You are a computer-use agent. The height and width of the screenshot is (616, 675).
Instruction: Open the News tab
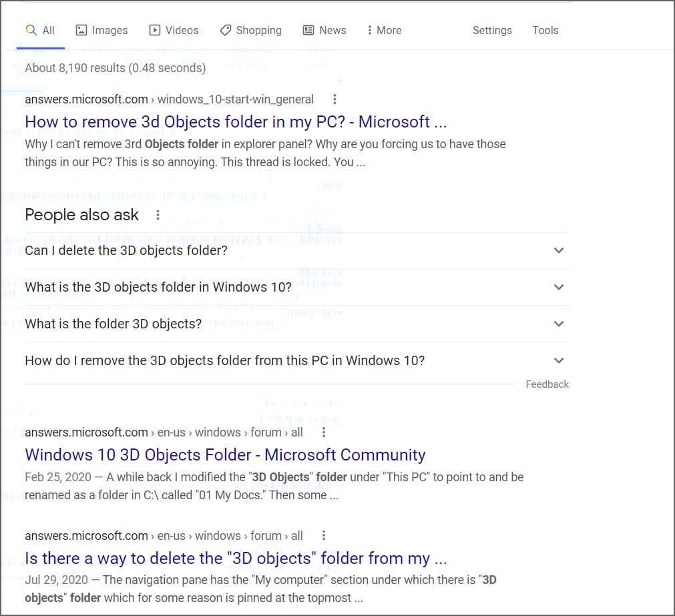pyautogui.click(x=324, y=31)
